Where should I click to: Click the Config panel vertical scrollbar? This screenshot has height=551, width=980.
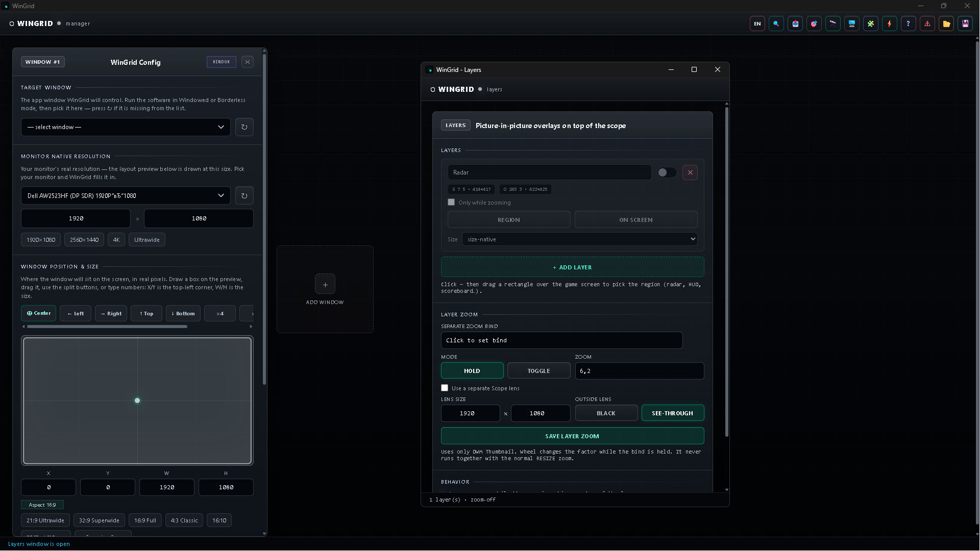(264, 219)
